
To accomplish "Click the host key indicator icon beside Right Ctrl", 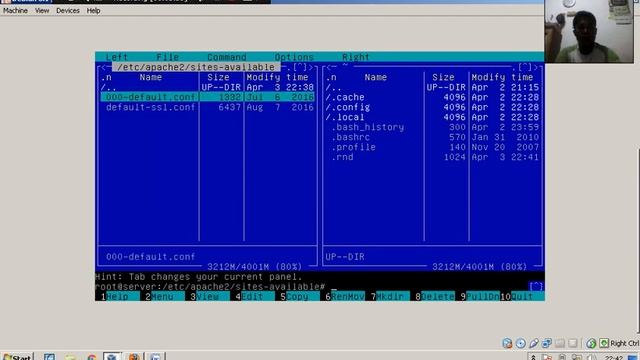I will 604,343.
